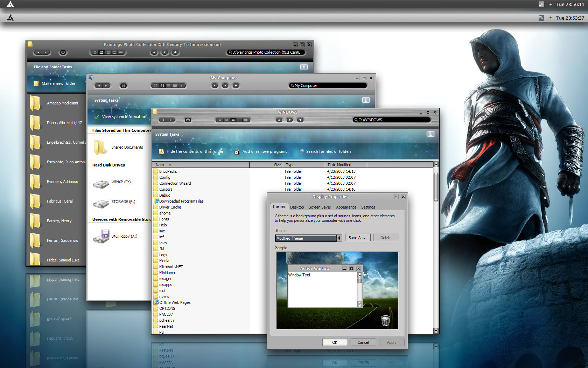Select third view mode icon in My Computer toolbar

coord(169,86)
